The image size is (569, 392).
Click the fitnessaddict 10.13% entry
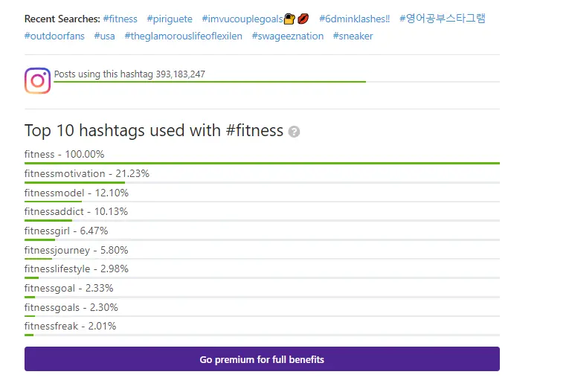pyautogui.click(x=76, y=212)
